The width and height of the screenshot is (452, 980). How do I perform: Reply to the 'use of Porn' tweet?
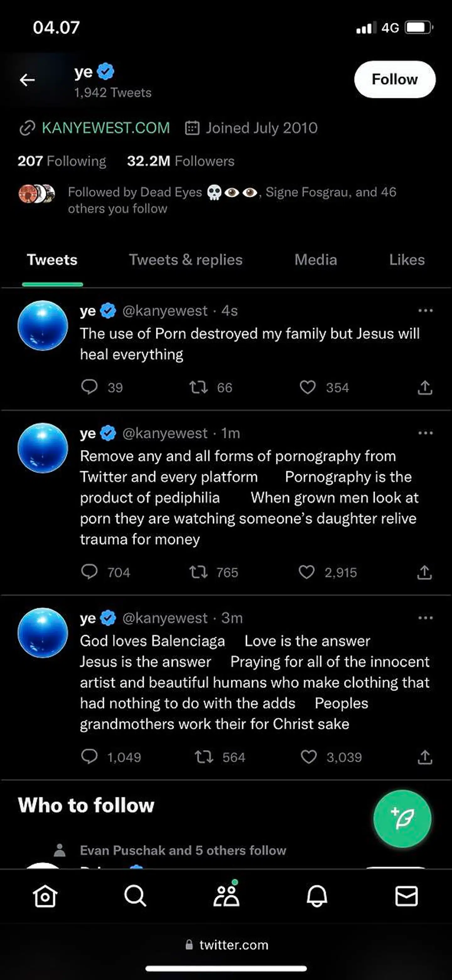point(91,387)
